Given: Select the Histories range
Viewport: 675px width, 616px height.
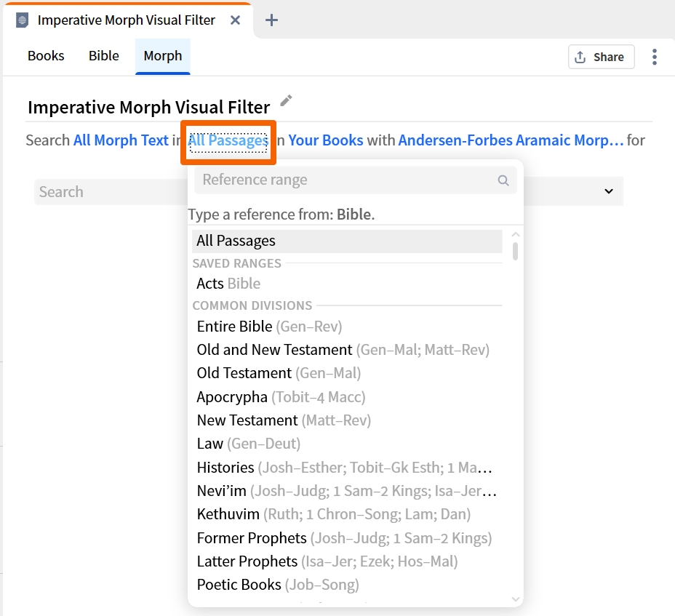Looking at the screenshot, I should (x=347, y=468).
